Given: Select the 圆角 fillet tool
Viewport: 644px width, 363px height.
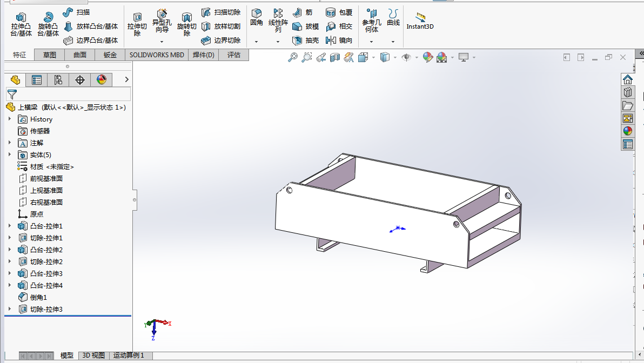Looking at the screenshot, I should pos(256,17).
